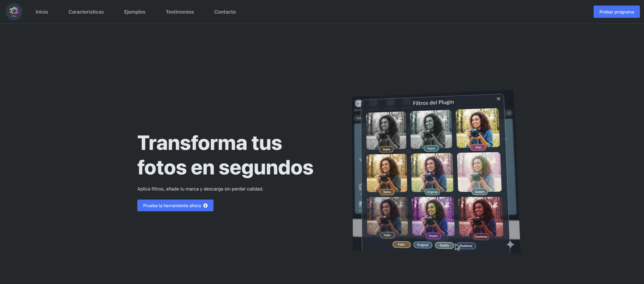Image resolution: width=644 pixels, height=284 pixels.
Task: Click the sparkle star icon beside the filter pills
Action: pyautogui.click(x=510, y=245)
